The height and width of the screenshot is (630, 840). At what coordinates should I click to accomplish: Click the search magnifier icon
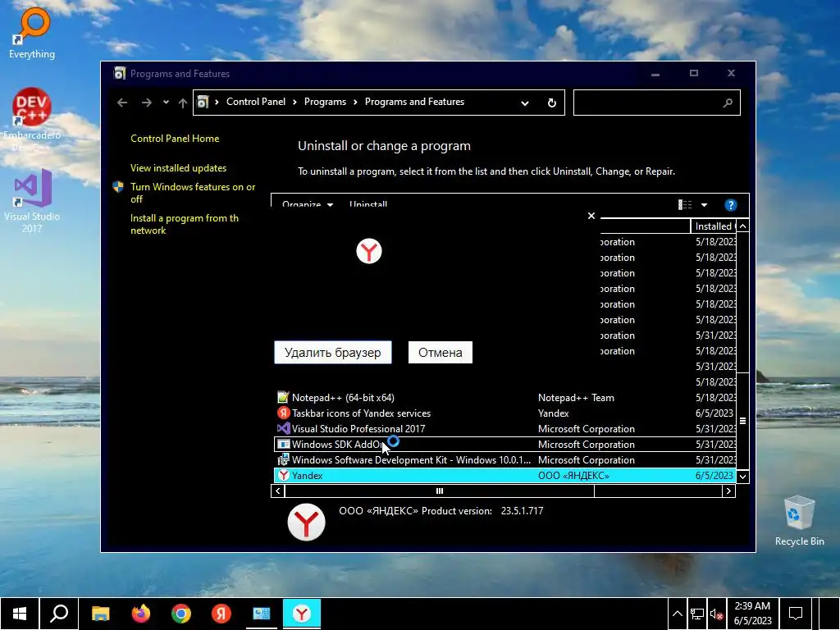click(728, 103)
